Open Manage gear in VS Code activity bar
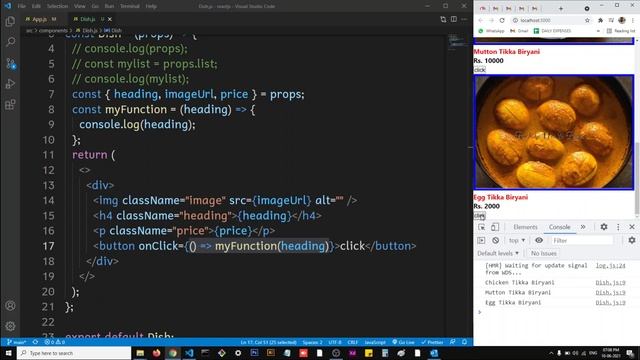 point(10,326)
